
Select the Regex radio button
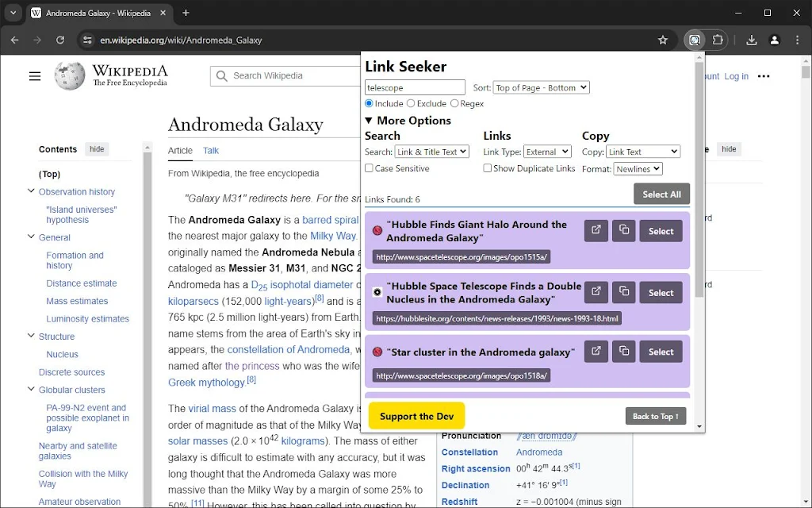click(x=454, y=103)
